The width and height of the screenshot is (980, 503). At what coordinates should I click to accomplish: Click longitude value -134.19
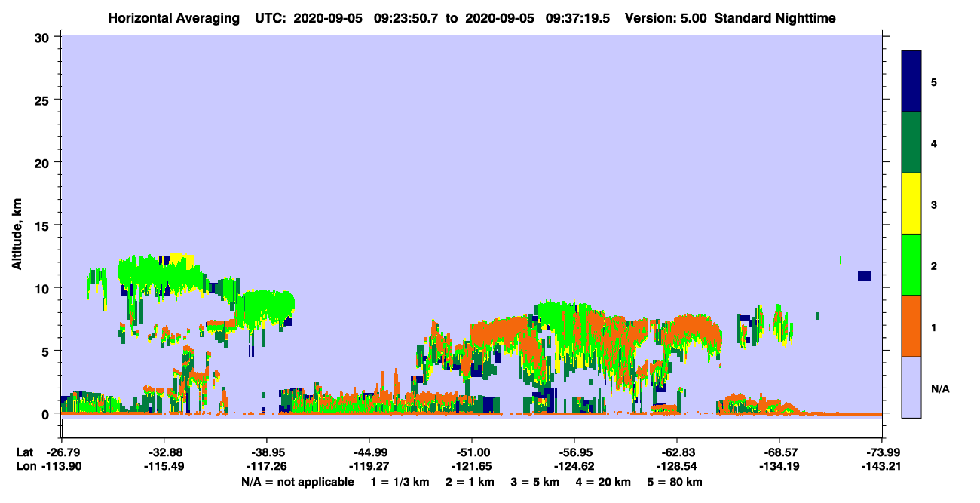point(779,466)
